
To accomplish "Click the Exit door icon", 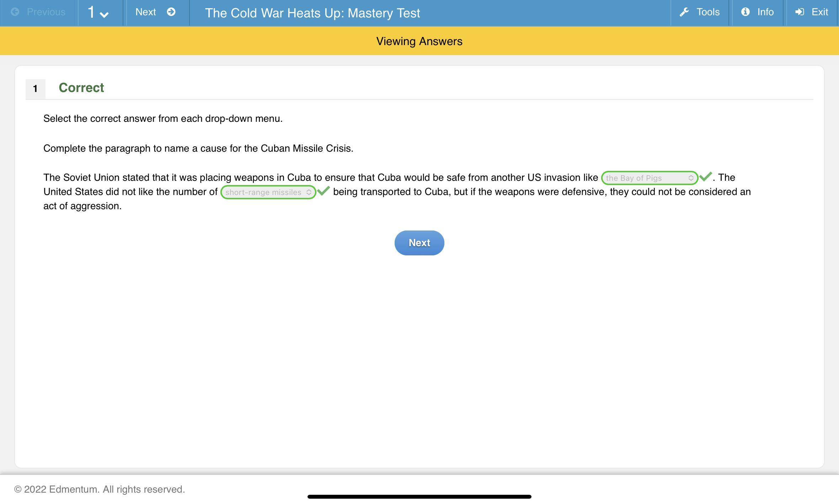I will (800, 12).
